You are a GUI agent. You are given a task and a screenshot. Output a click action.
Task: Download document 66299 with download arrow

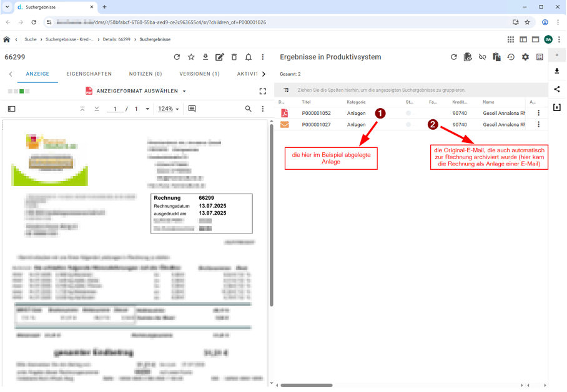[205, 57]
